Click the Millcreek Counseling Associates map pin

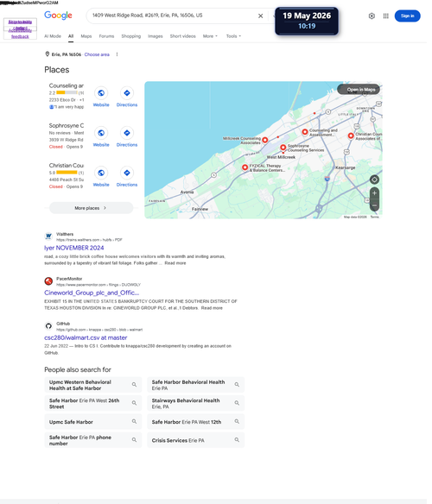(265, 140)
